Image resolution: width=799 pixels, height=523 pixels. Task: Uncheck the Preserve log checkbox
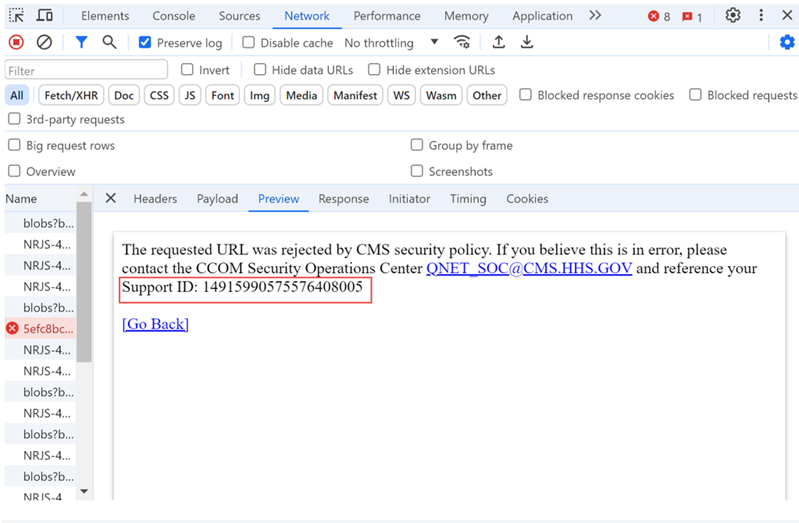point(145,43)
